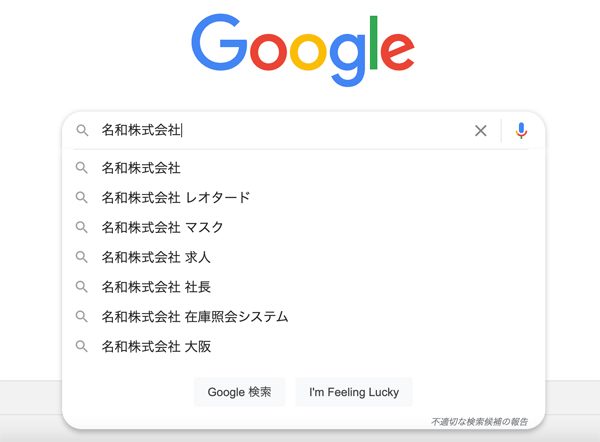Click magnifier icon beside 名和株式会社 大阪
Viewport: 600px width, 442px height.
pos(82,346)
